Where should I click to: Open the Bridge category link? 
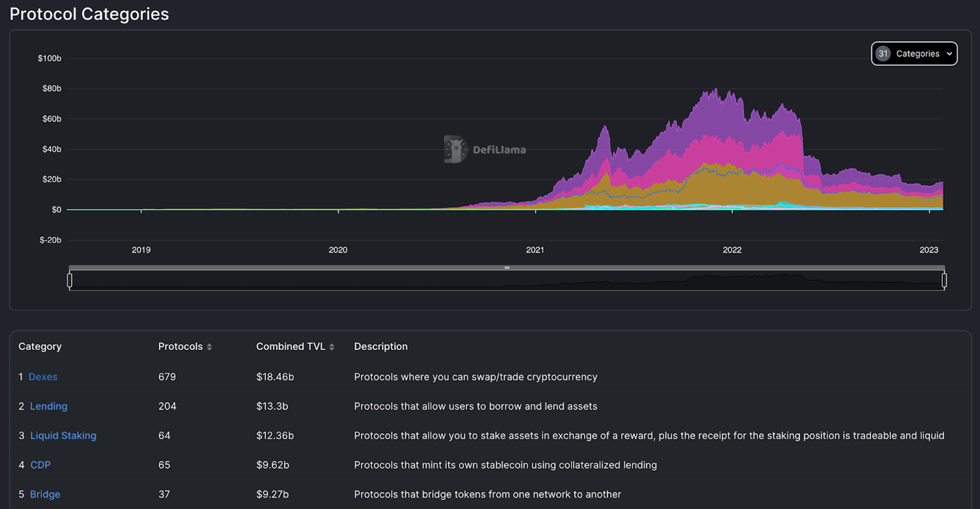pos(45,494)
